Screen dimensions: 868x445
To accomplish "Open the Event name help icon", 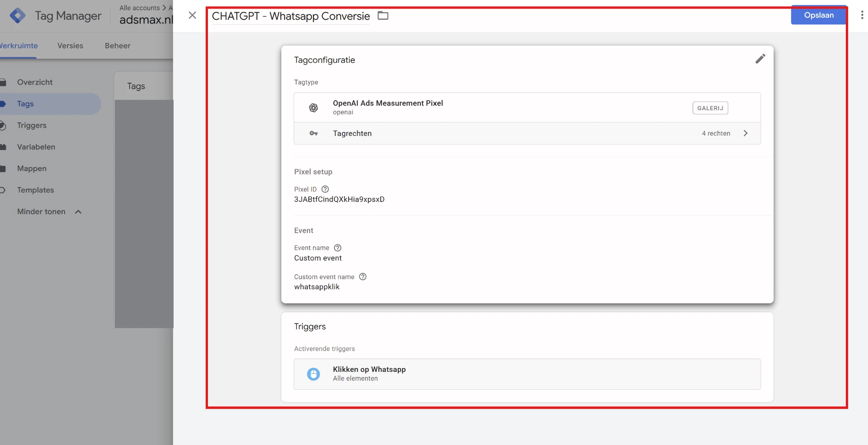I will click(338, 248).
